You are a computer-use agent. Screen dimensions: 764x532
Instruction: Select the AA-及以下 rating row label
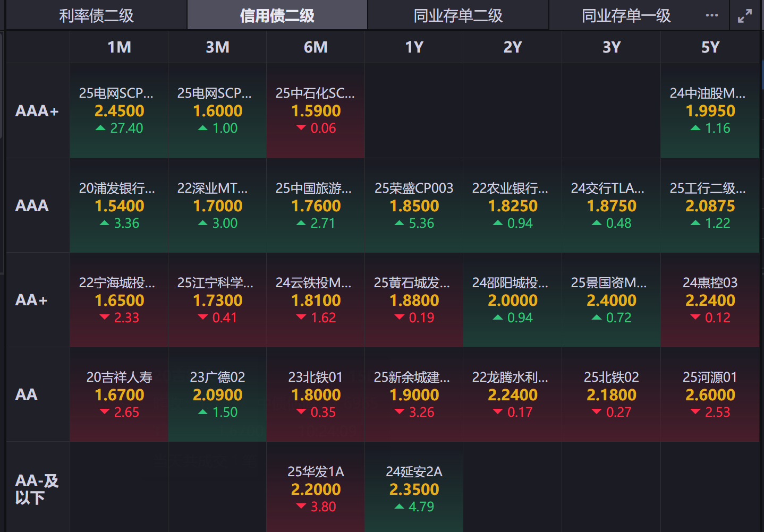pyautogui.click(x=37, y=489)
